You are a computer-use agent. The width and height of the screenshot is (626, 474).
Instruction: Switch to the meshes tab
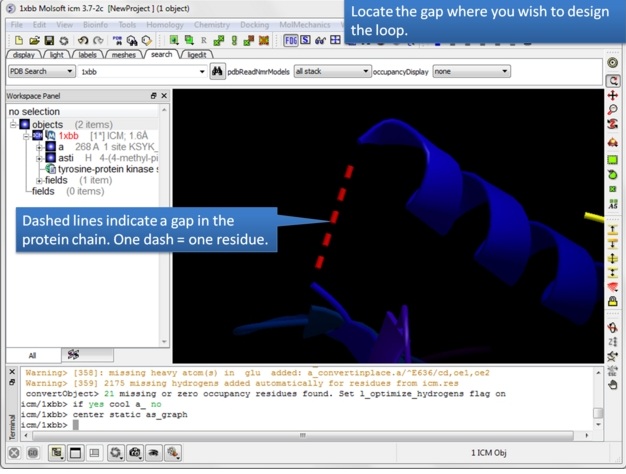(x=123, y=55)
